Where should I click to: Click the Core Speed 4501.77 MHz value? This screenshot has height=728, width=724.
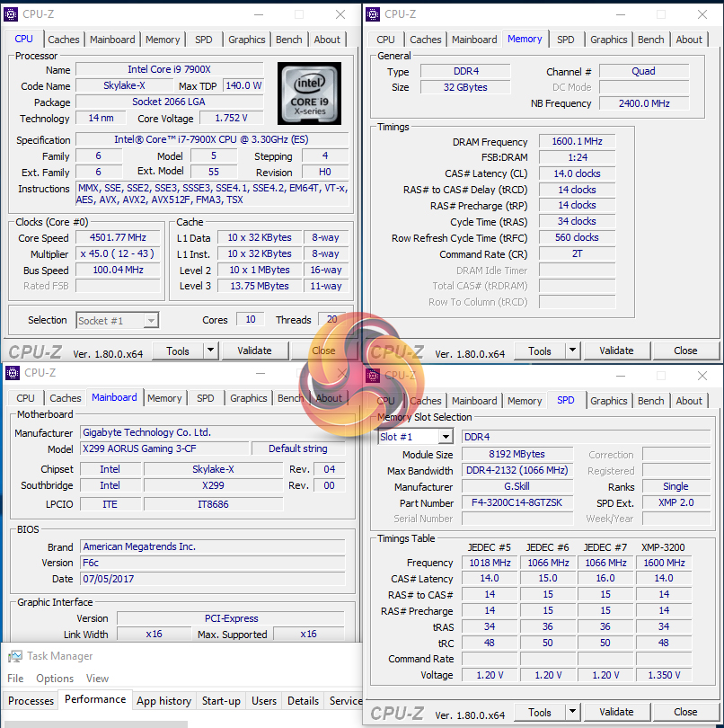[x=118, y=237]
